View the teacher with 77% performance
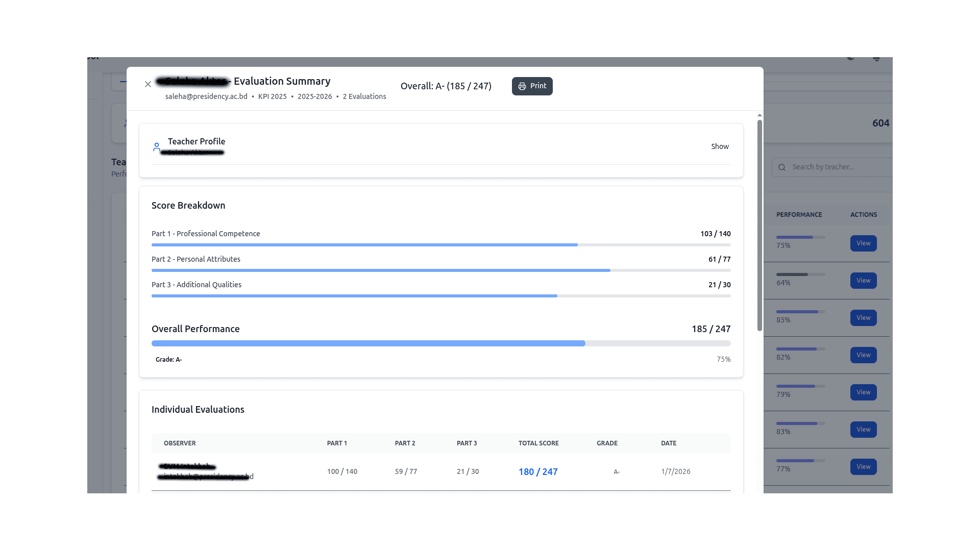 pos(863,467)
